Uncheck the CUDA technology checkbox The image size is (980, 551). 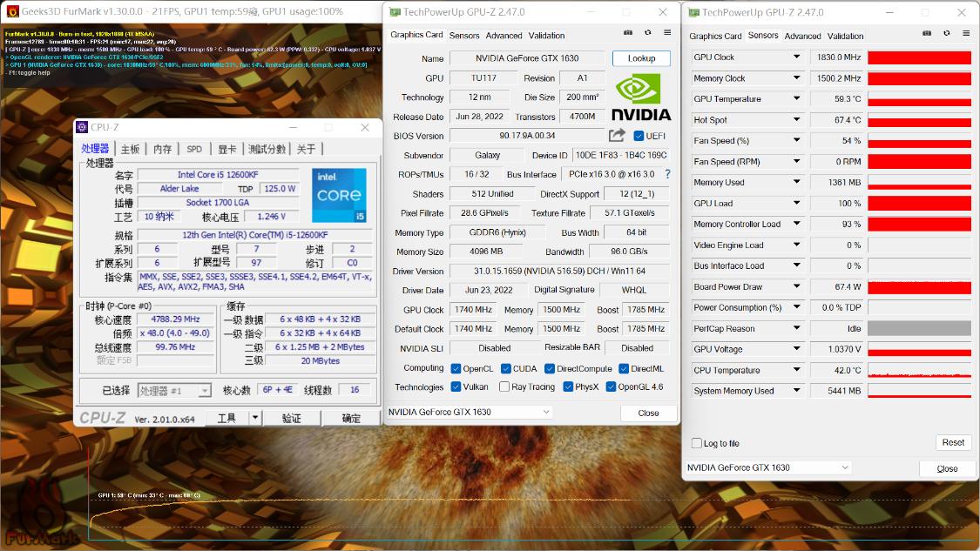click(504, 367)
